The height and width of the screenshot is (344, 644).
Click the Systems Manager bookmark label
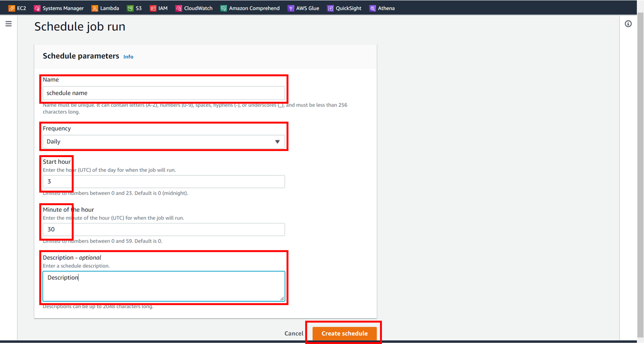pos(63,8)
